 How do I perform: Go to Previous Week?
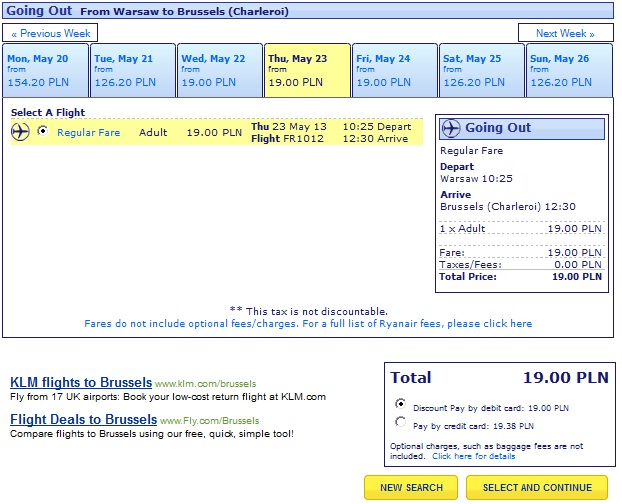50,33
